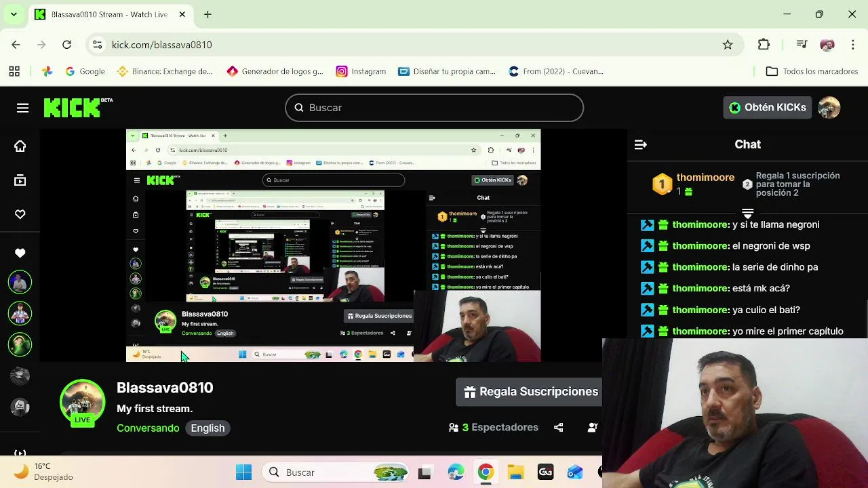The width and height of the screenshot is (868, 488).
Task: Open Chrome three-dot menu
Action: click(852, 45)
